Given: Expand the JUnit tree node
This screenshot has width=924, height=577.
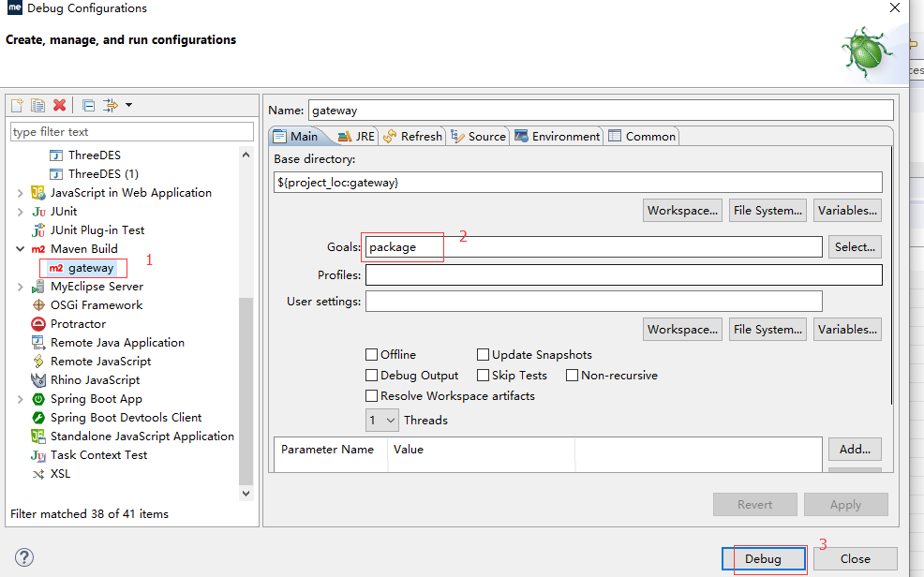Looking at the screenshot, I should [x=20, y=212].
